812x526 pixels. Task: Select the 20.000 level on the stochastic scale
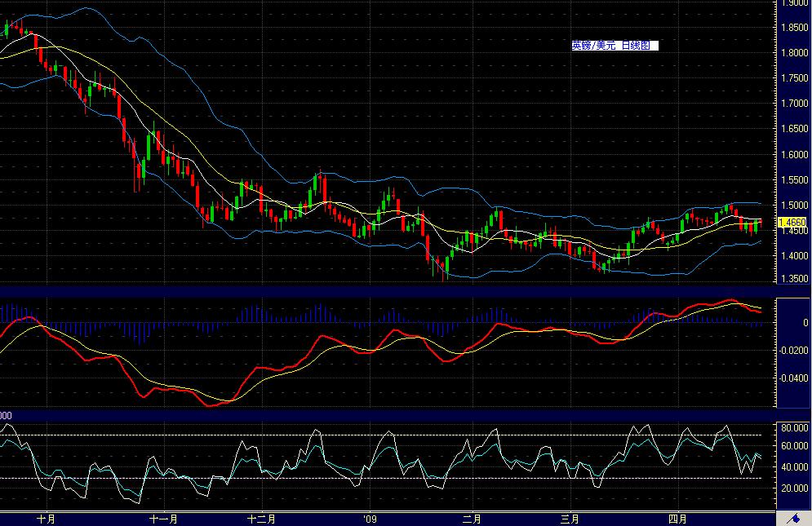(793, 488)
